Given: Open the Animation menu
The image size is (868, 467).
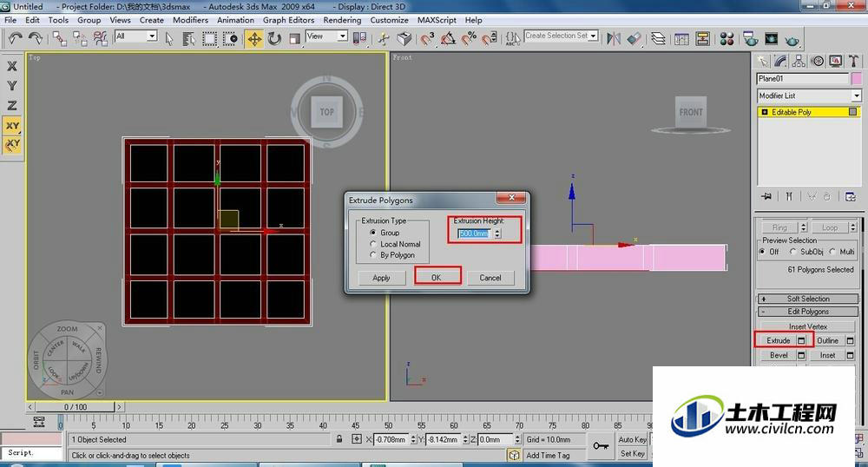Looking at the screenshot, I should (x=235, y=20).
